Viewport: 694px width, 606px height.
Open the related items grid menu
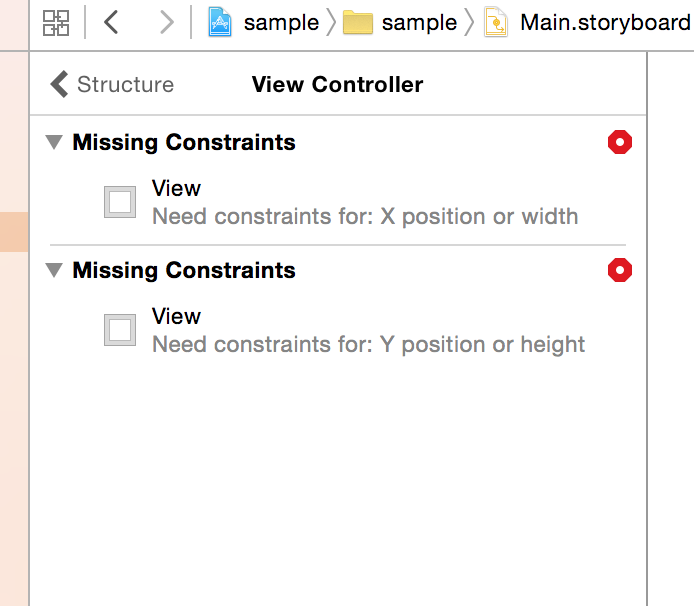pos(56,23)
